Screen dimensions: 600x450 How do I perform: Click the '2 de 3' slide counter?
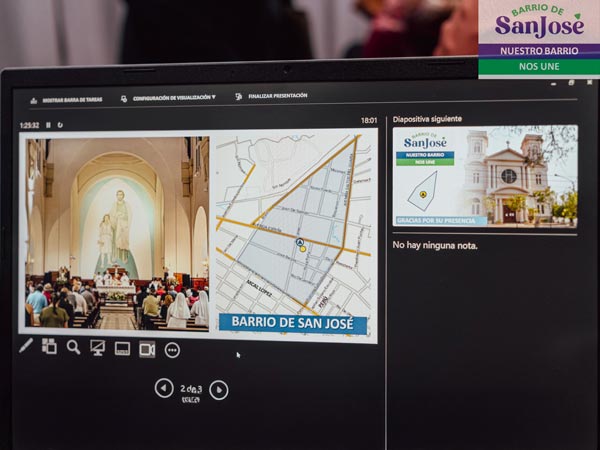[x=191, y=388]
